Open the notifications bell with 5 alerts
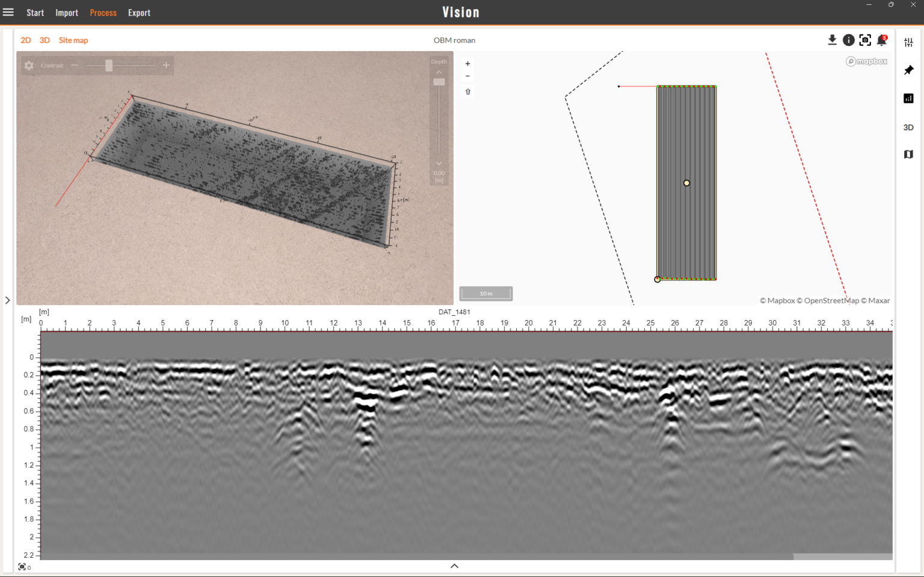Image resolution: width=924 pixels, height=577 pixels. (882, 40)
